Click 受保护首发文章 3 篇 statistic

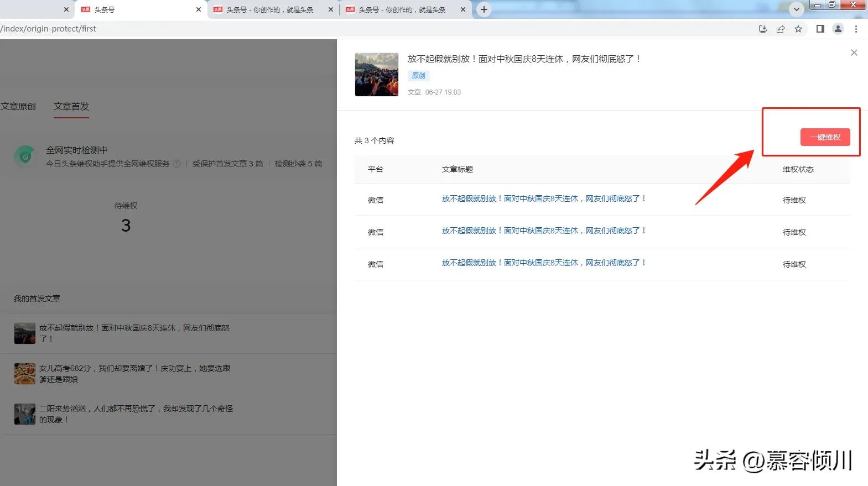(x=227, y=164)
